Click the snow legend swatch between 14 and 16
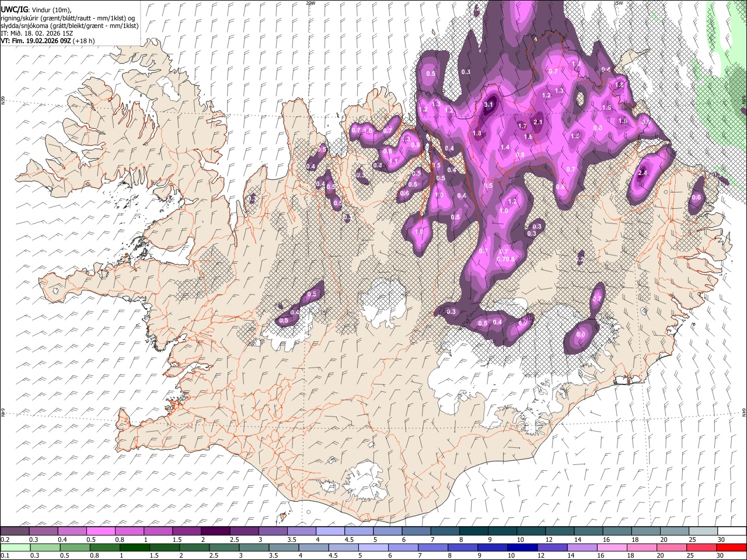 [588, 531]
